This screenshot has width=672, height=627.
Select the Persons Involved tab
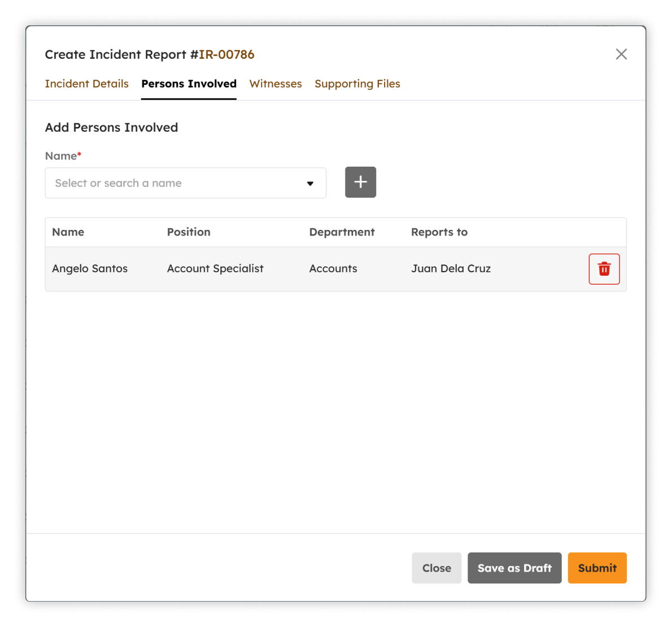tap(189, 84)
